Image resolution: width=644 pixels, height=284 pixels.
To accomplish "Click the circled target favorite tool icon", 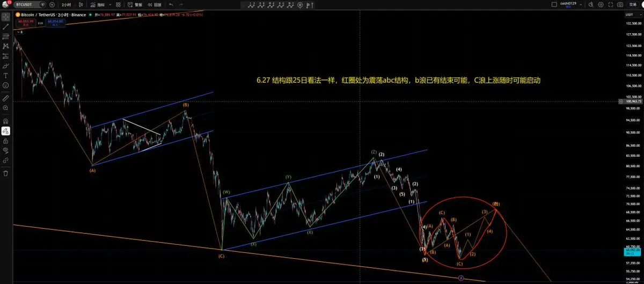I will (x=299, y=5).
